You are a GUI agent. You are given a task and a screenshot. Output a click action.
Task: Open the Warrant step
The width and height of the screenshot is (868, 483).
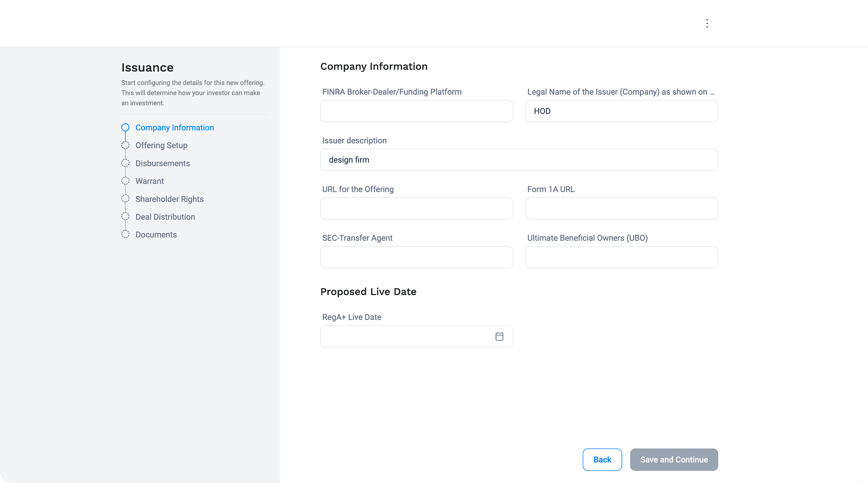tap(150, 181)
